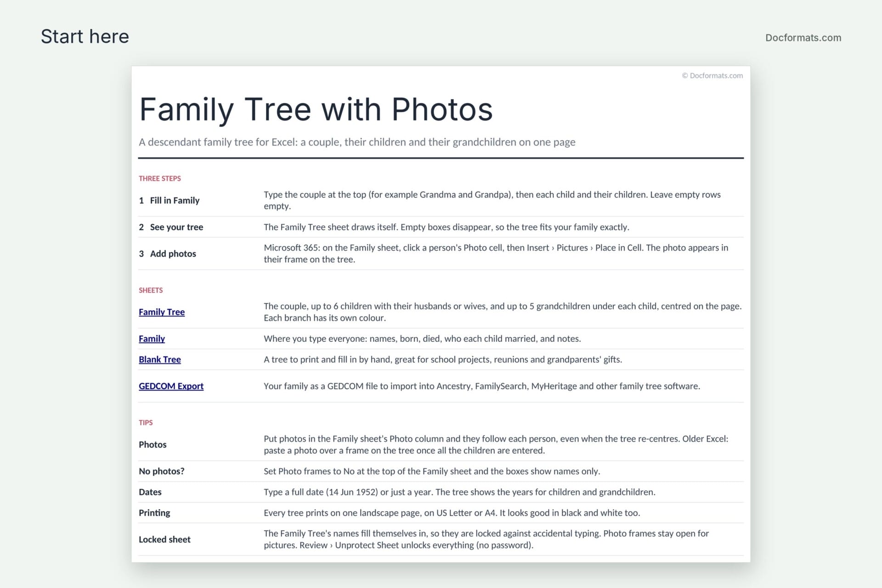Select the 'Locked sheet' tip label
Viewport: 882px width, 588px height.
point(164,539)
